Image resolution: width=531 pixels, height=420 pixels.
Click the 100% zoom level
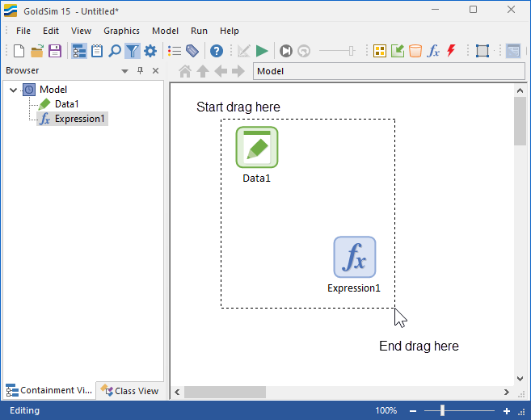[x=386, y=410]
